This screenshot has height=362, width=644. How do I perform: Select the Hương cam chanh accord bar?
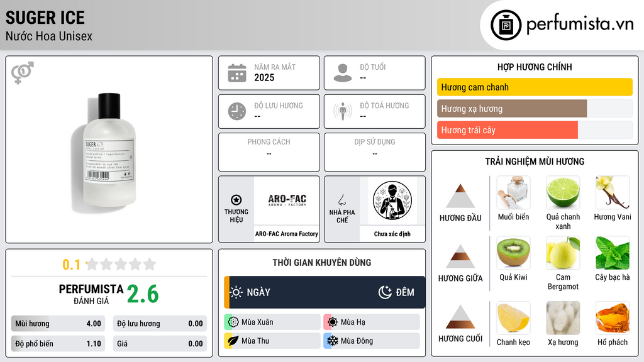535,87
